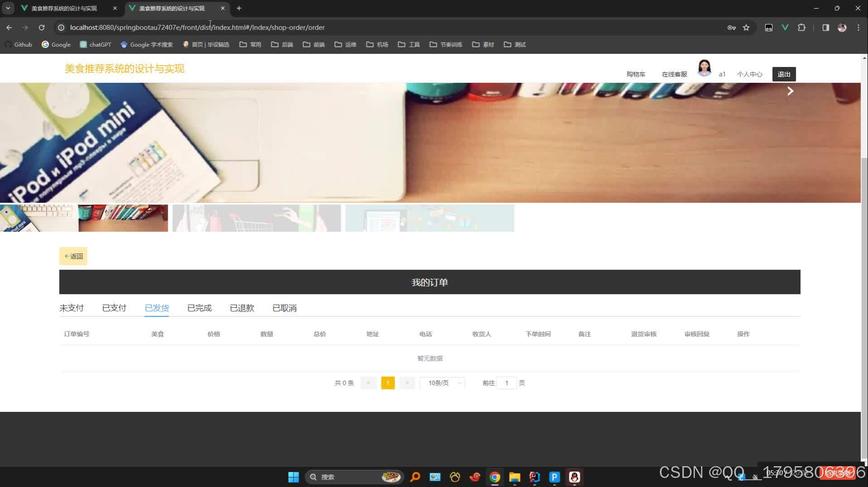Click the 订单编号 column header

(x=77, y=334)
